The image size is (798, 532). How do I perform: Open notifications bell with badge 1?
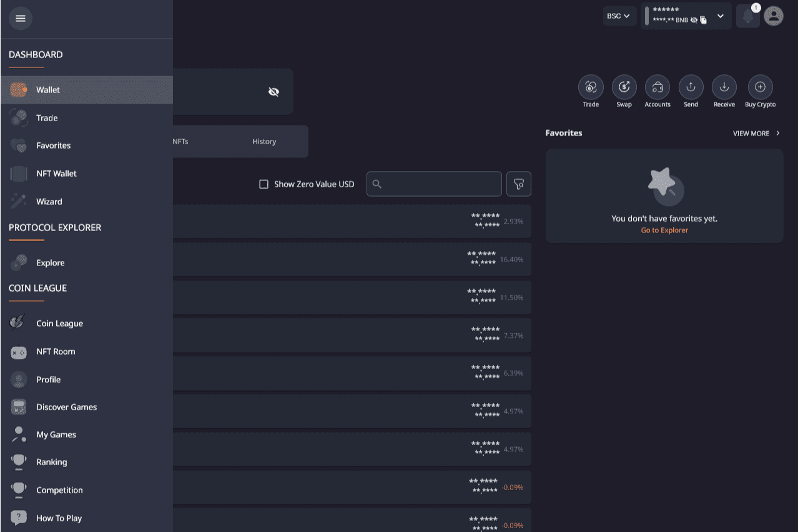tap(748, 16)
